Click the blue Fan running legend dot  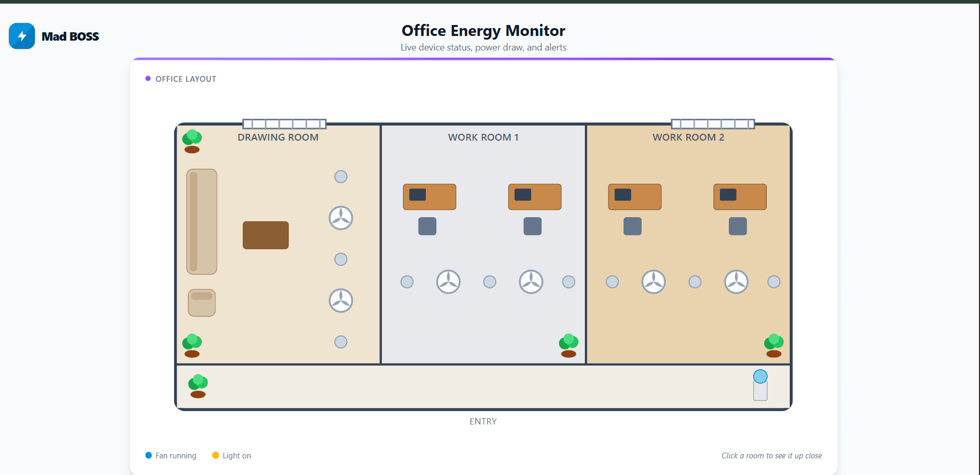(149, 455)
